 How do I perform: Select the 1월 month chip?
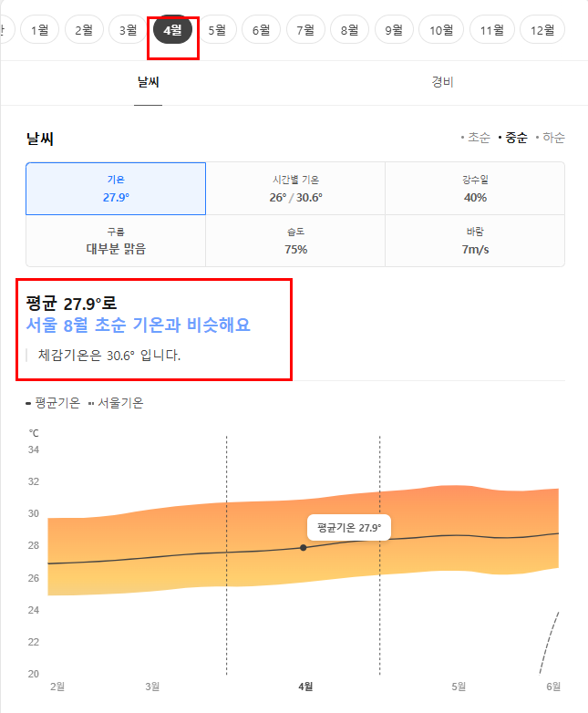(x=39, y=30)
